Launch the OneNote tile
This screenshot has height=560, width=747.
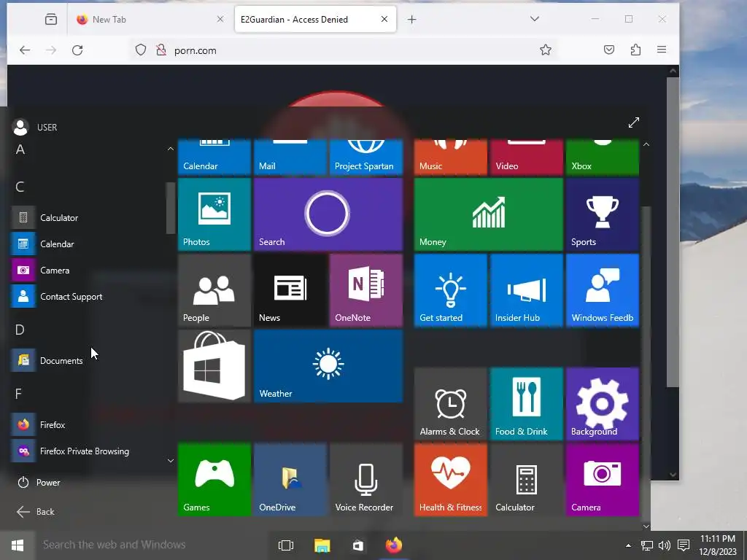point(366,290)
